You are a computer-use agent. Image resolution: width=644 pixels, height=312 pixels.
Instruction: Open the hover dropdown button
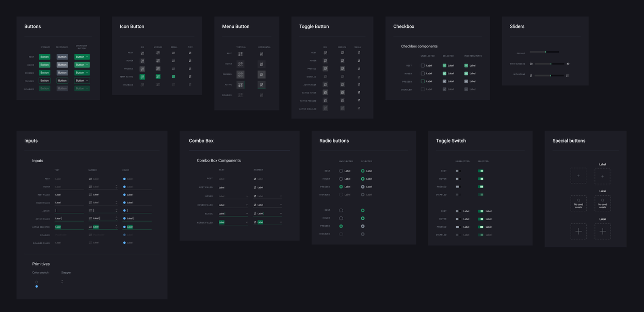pyautogui.click(x=82, y=65)
